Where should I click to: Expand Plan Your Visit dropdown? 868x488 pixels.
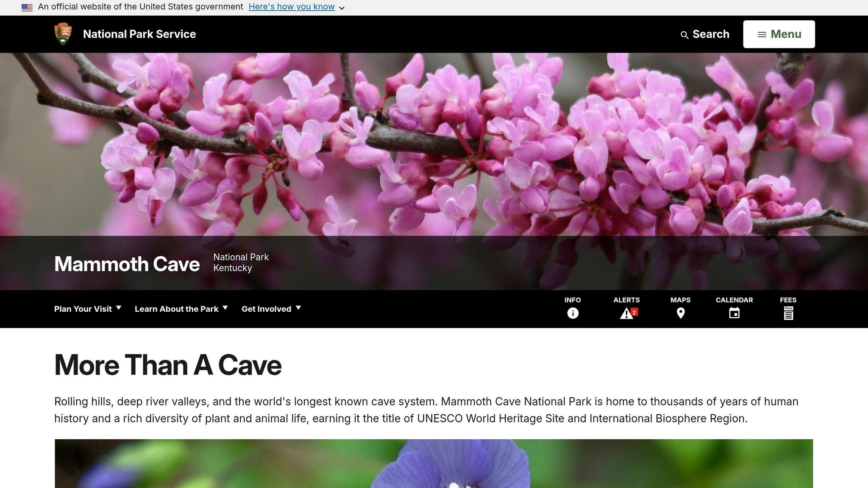pyautogui.click(x=88, y=309)
